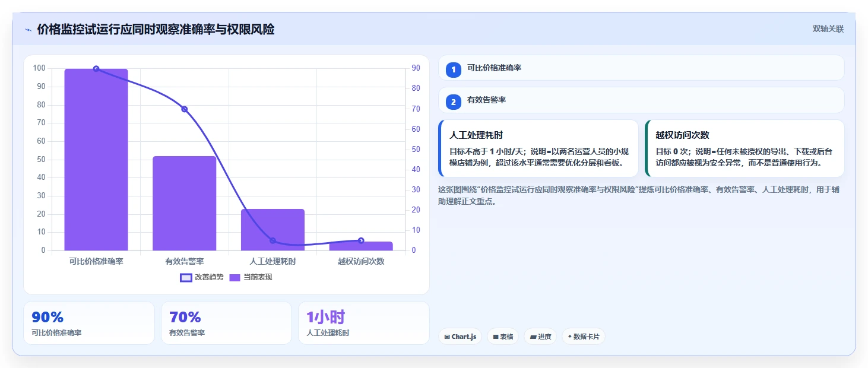Viewport: 868px width, 368px height.
Task: Click x-axis label 有效告警率
Action: click(184, 261)
